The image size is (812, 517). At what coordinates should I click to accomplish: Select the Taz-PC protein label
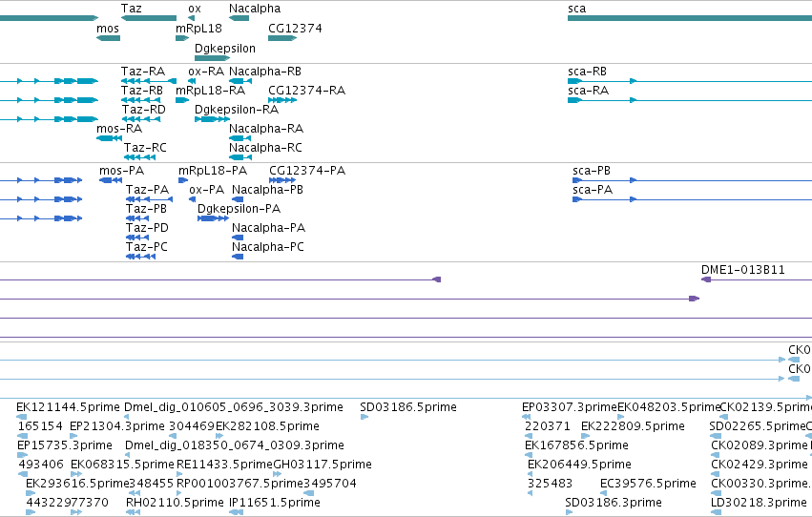pyautogui.click(x=147, y=247)
